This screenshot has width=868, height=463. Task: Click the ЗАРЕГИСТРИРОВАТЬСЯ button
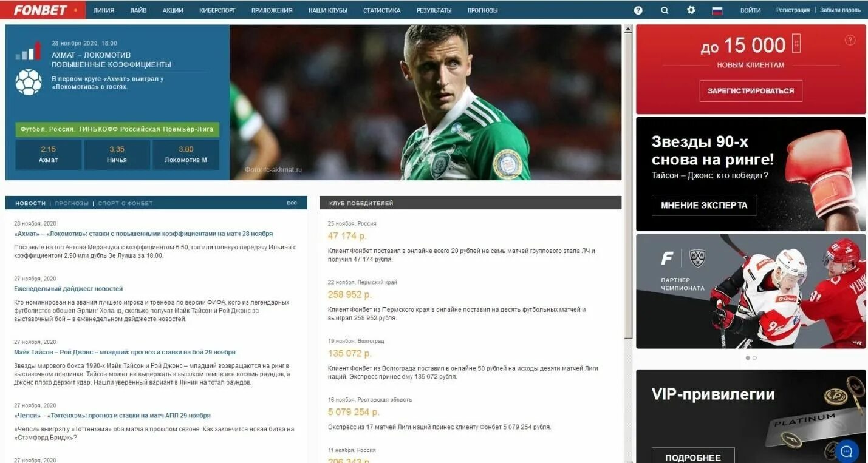click(x=751, y=91)
